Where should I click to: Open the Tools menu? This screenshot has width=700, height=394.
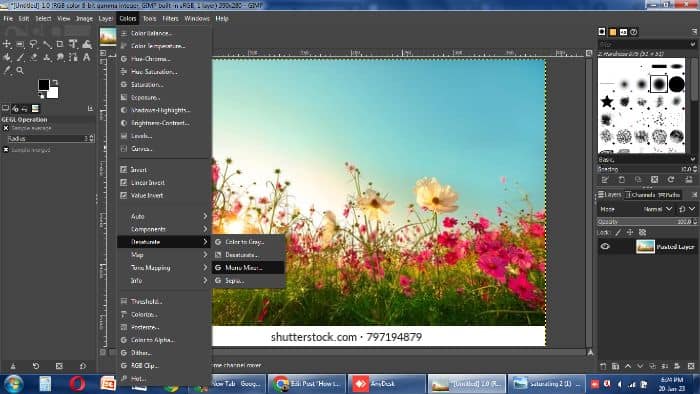click(x=150, y=19)
